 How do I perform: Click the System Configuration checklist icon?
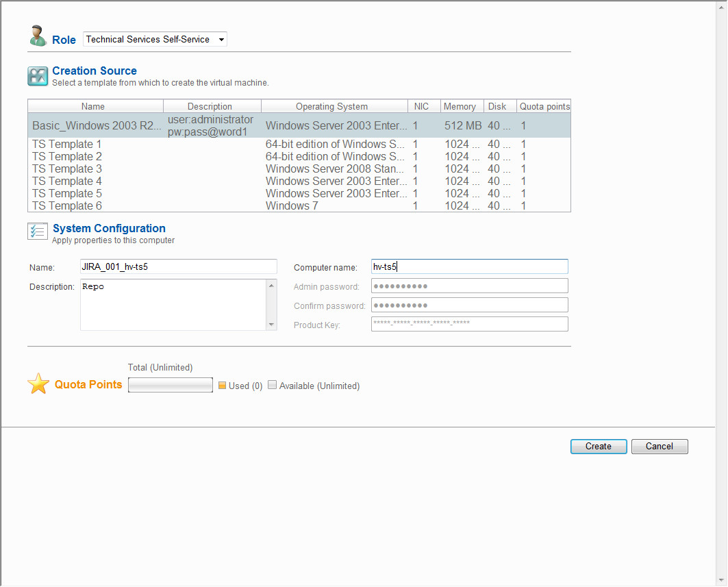(x=38, y=232)
